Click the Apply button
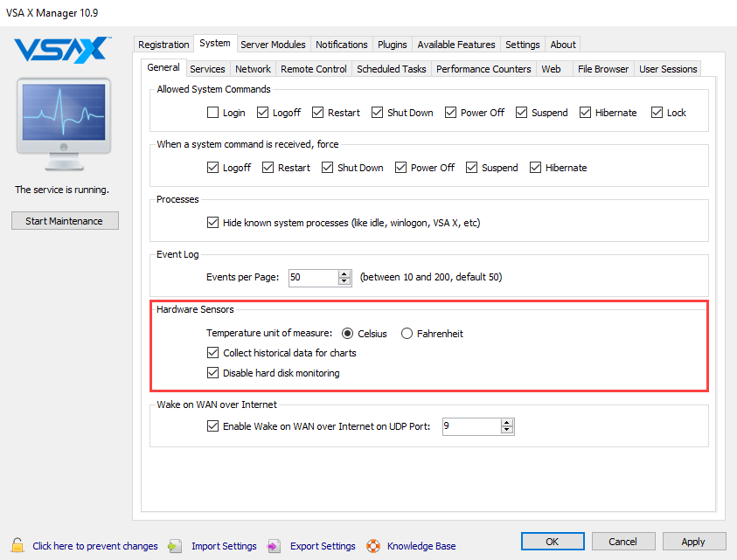This screenshot has width=737, height=560. click(x=692, y=542)
